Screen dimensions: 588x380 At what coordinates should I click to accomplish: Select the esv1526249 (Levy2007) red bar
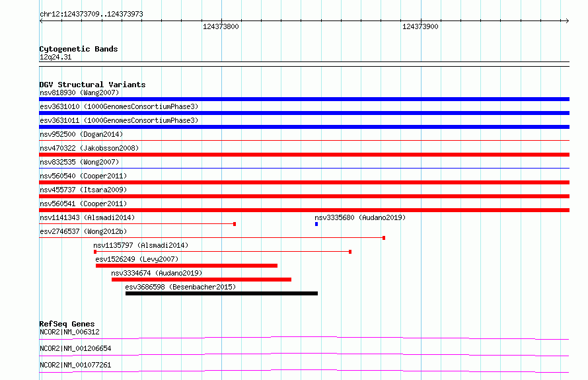[x=187, y=266]
